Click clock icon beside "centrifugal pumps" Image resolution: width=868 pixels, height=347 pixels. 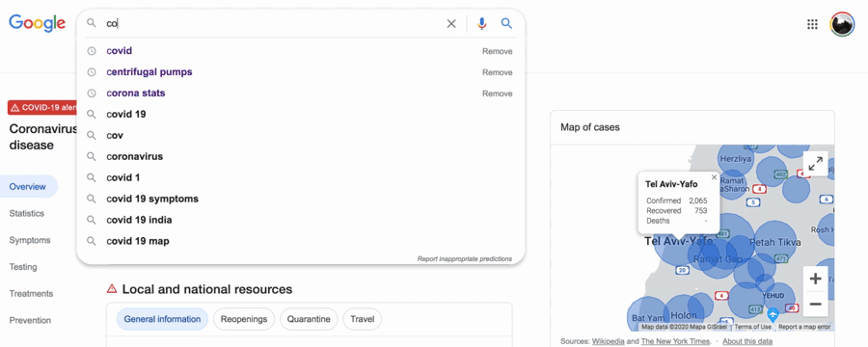pos(92,72)
